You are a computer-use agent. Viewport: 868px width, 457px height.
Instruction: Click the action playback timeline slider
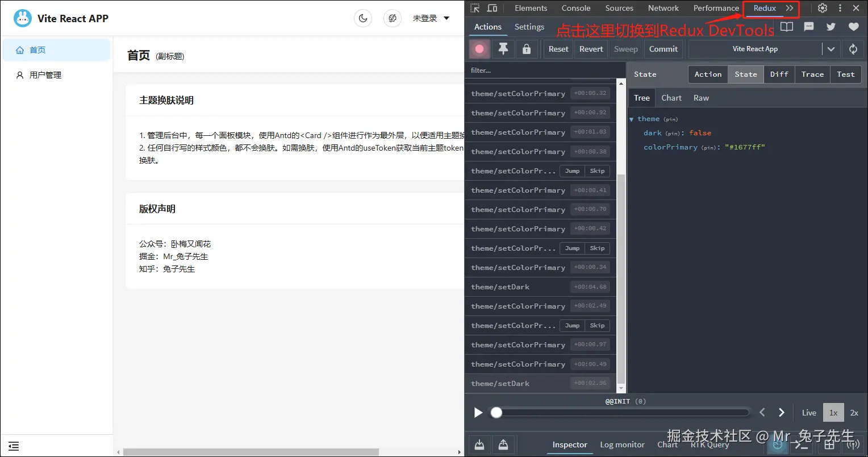(x=619, y=412)
